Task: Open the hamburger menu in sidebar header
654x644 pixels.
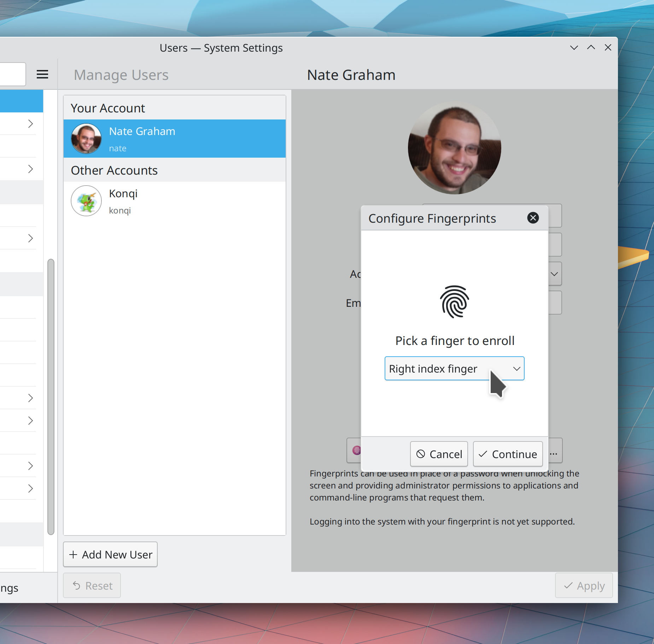Action: [42, 74]
